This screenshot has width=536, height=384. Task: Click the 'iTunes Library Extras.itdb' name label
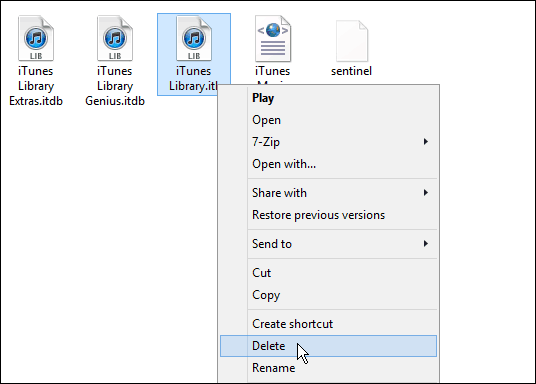pos(36,86)
